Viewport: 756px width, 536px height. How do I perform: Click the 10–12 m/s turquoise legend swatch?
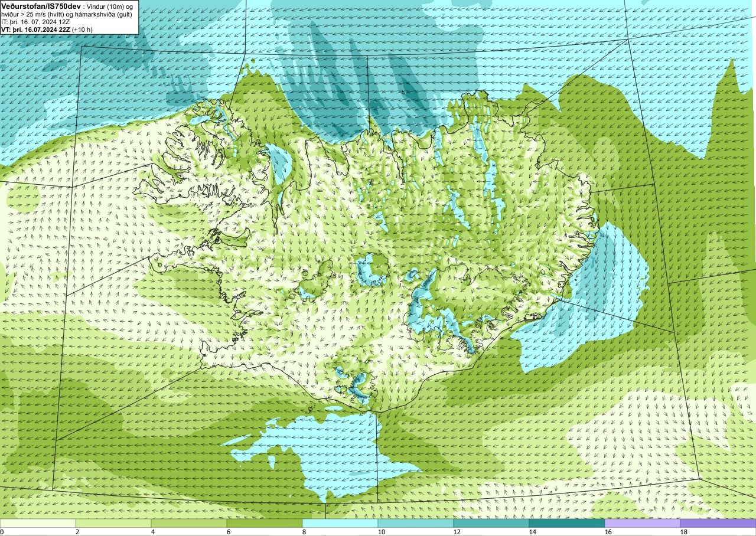tap(416, 523)
